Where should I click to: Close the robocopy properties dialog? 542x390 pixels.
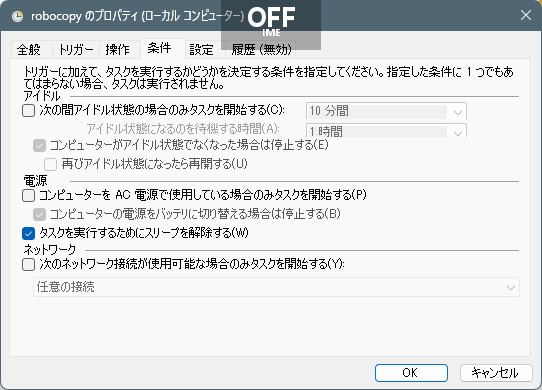[x=526, y=15]
